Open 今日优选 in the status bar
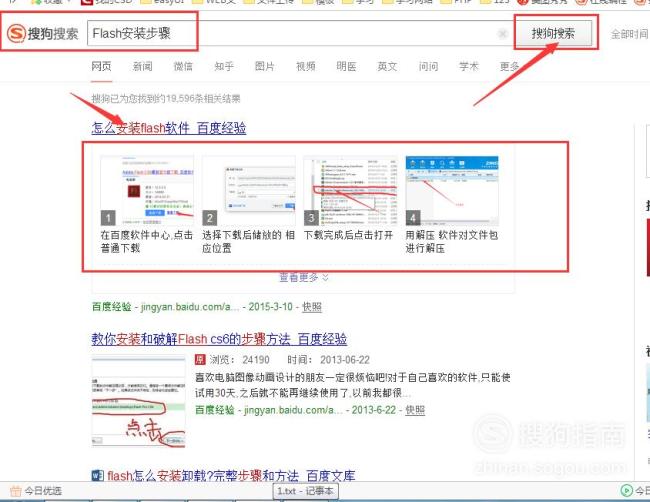 pos(43,491)
